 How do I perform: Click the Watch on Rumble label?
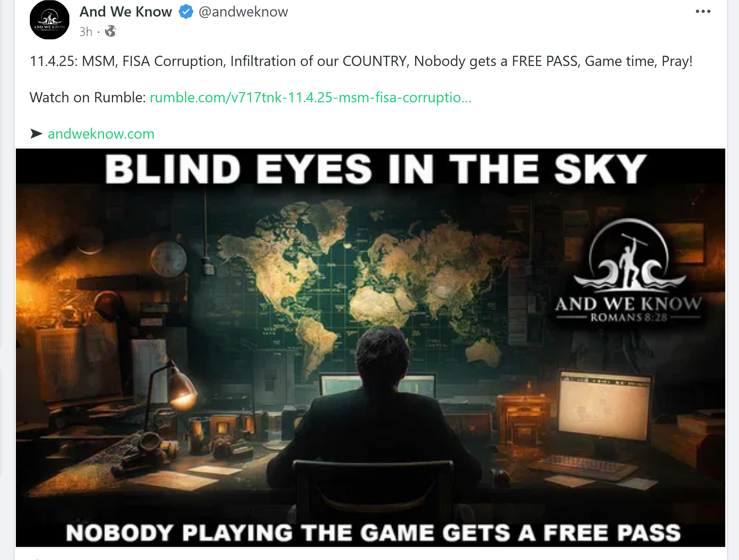[88, 97]
